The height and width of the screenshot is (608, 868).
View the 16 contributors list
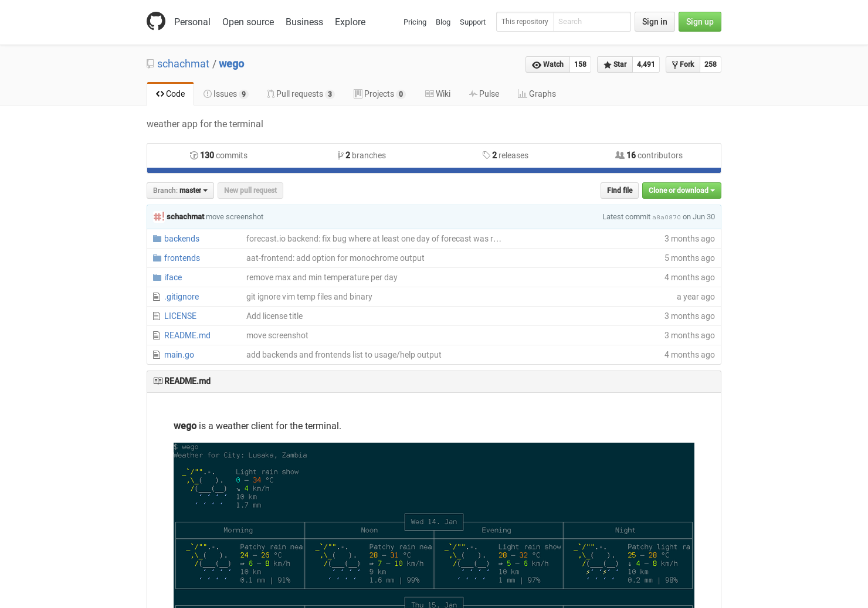tap(649, 155)
